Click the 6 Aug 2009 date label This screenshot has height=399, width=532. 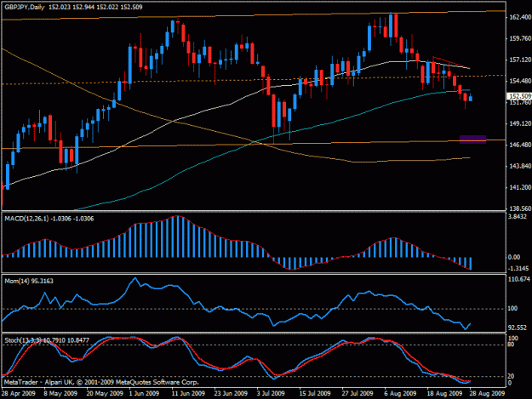400,394
